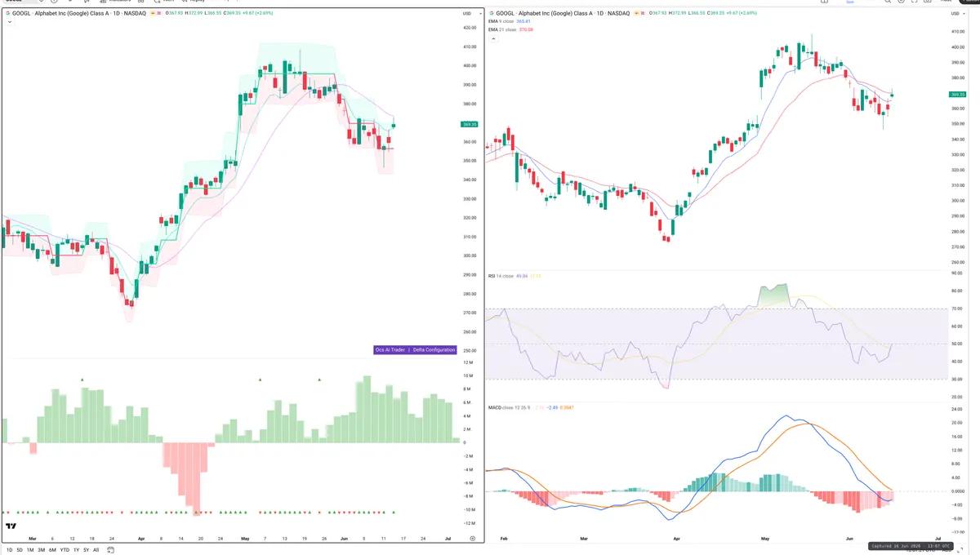Click the 369.35 price tag on left chart
This screenshot has width=980, height=555.
(469, 124)
